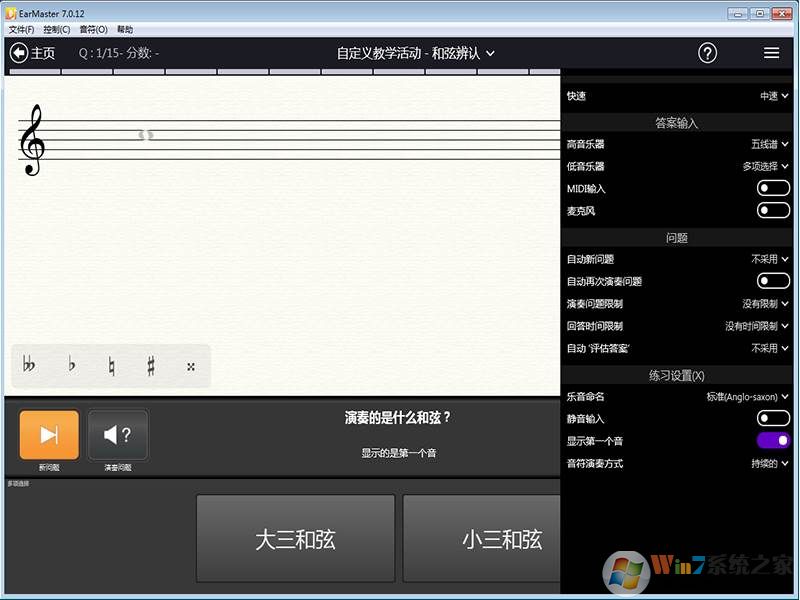Open the hamburger menu icon
The image size is (800, 600).
click(x=771, y=53)
